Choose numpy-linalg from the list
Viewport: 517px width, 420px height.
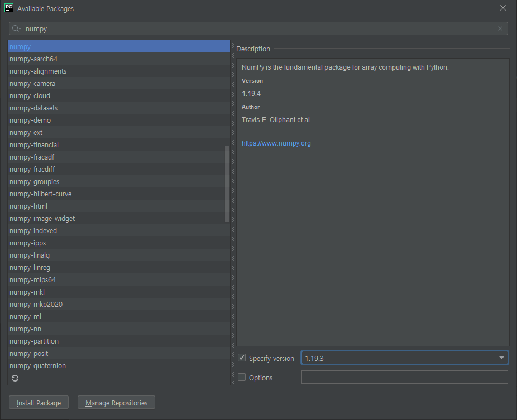pyautogui.click(x=119, y=255)
